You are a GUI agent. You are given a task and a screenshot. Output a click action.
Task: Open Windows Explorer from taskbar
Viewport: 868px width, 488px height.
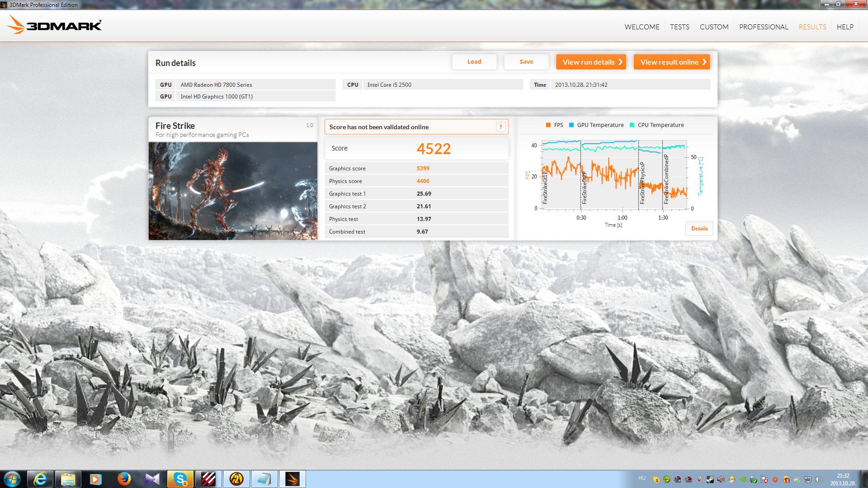point(68,479)
